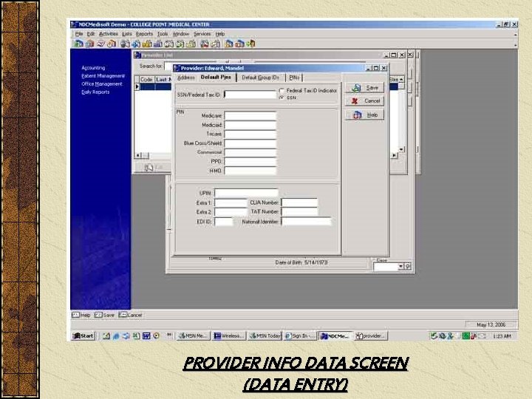Click the disk icon on the Save button
This screenshot has height=399, width=532.
point(356,88)
